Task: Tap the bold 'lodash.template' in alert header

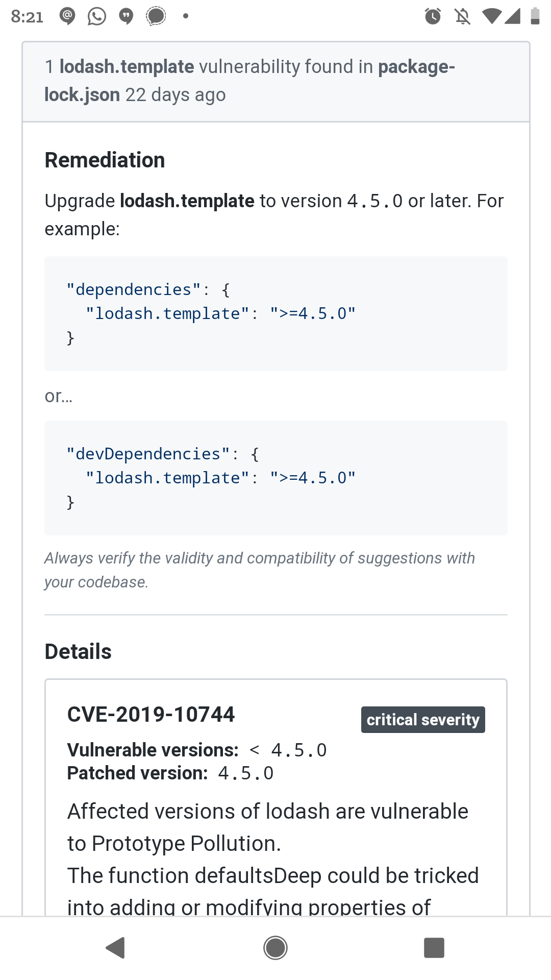Action: [127, 67]
